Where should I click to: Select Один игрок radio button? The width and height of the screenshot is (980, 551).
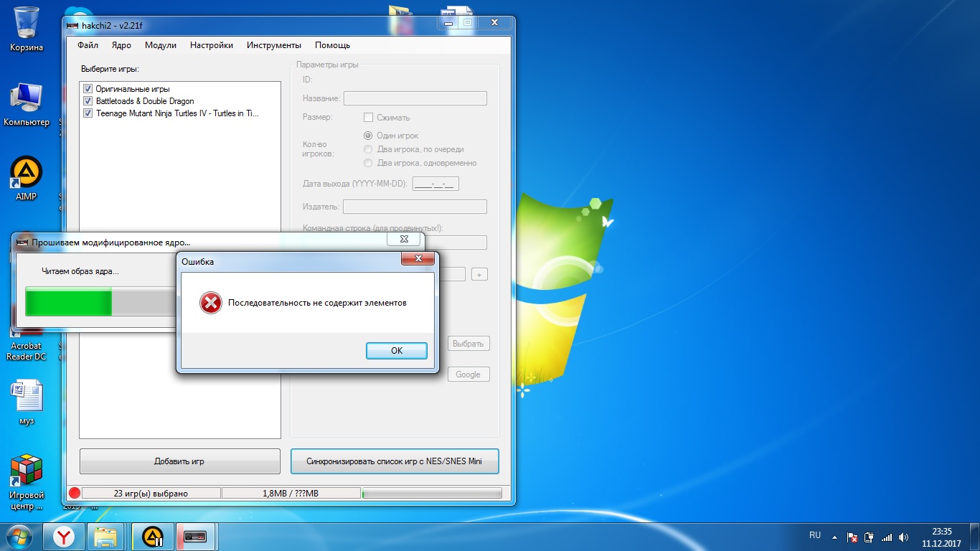tap(369, 136)
